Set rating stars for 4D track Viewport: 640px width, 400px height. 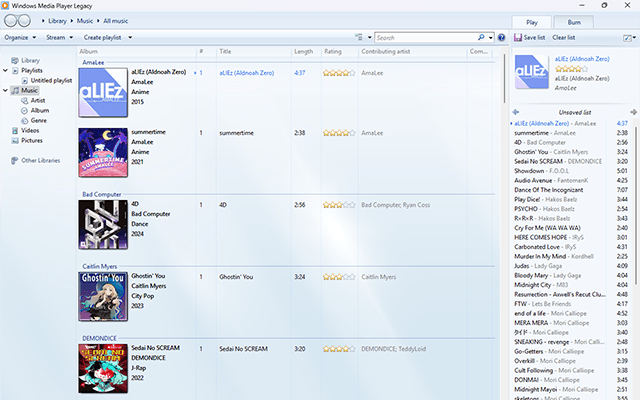pyautogui.click(x=339, y=205)
